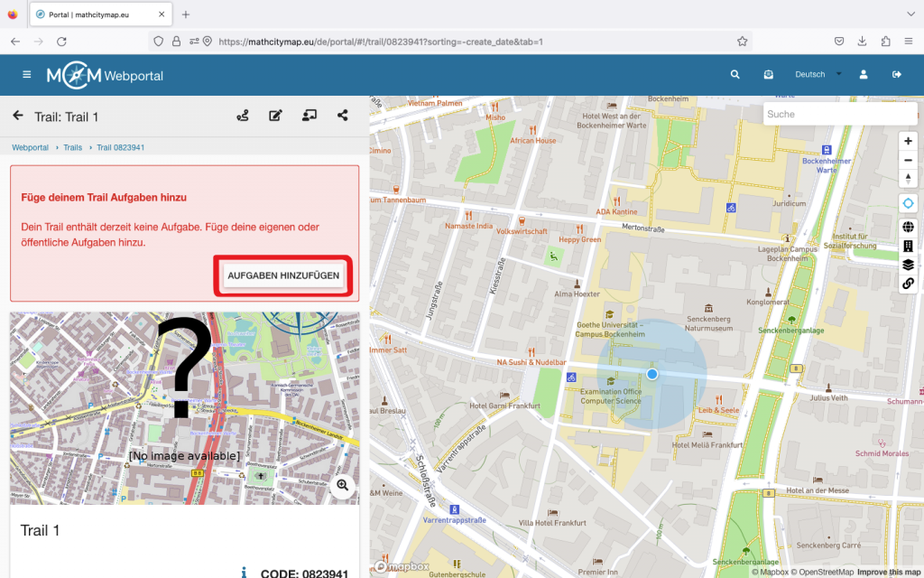
Task: Open the hamburger navigation menu
Action: coord(27,75)
